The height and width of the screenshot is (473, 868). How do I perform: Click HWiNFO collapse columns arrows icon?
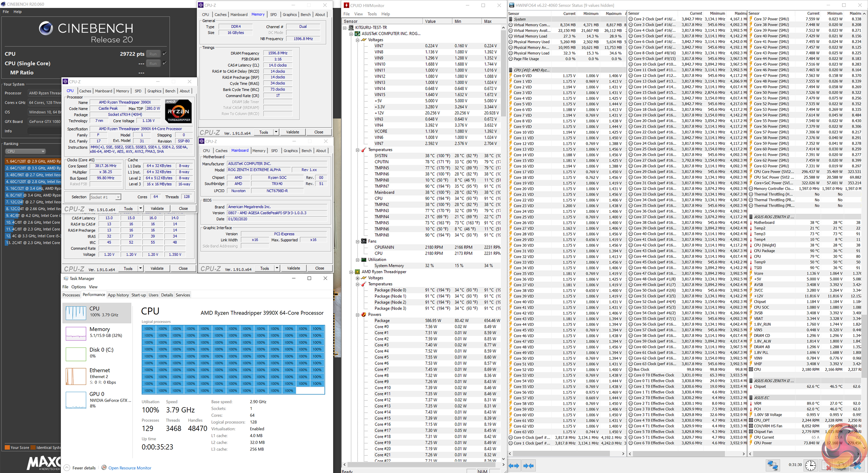point(528,466)
